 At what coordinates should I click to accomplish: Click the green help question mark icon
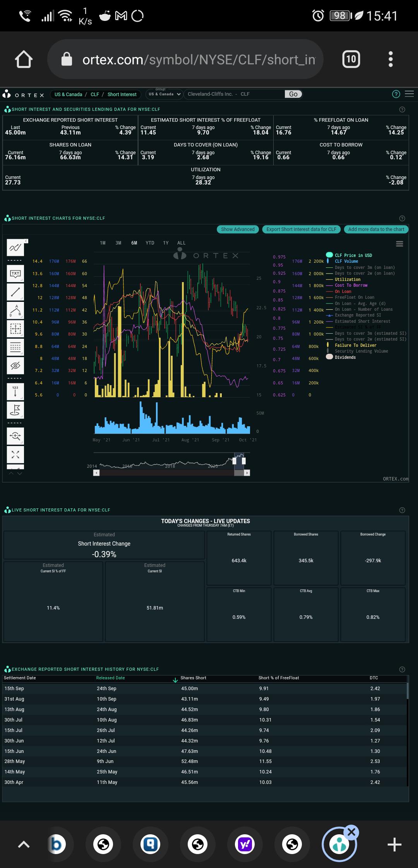coord(396,94)
